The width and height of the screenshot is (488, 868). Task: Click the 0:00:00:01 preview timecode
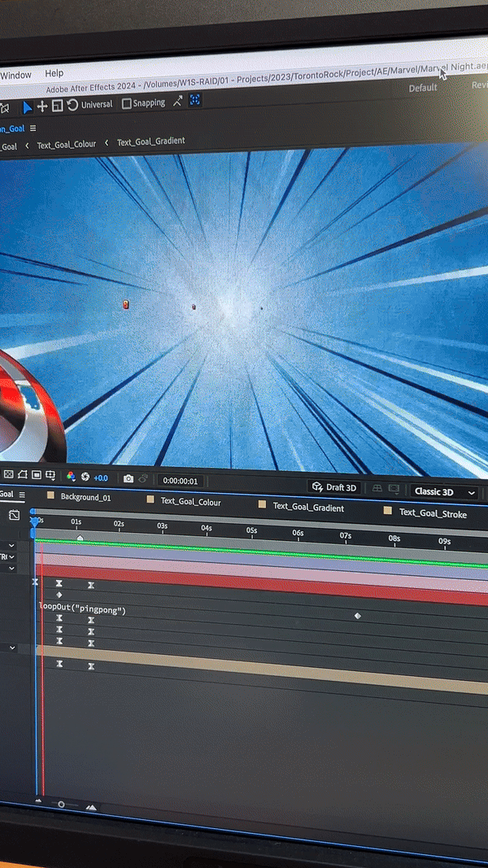pyautogui.click(x=180, y=481)
